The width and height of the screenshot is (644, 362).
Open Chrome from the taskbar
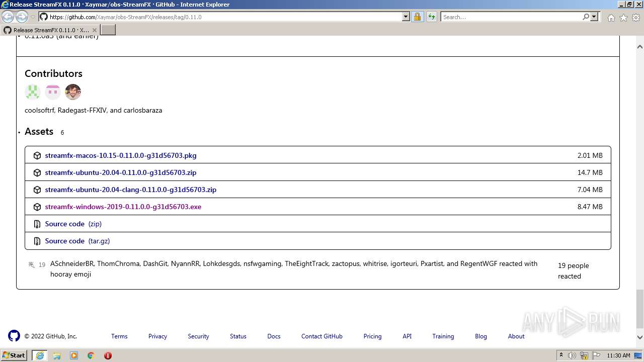pyautogui.click(x=91, y=355)
